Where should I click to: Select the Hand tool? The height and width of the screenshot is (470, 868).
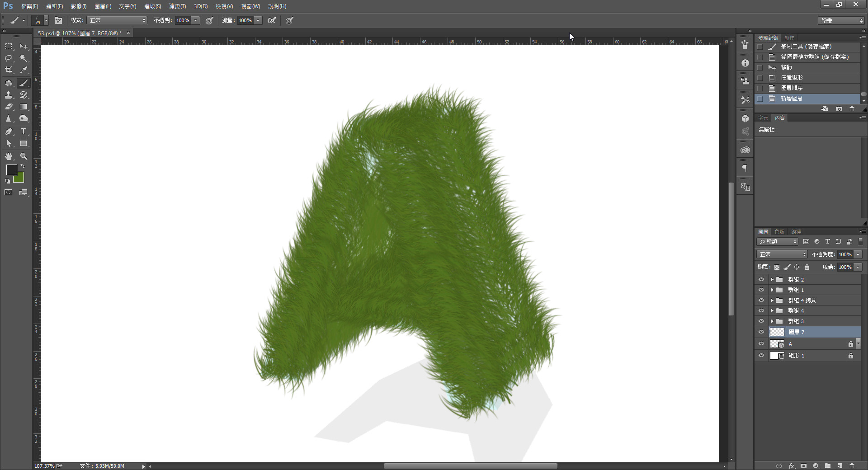click(x=9, y=156)
